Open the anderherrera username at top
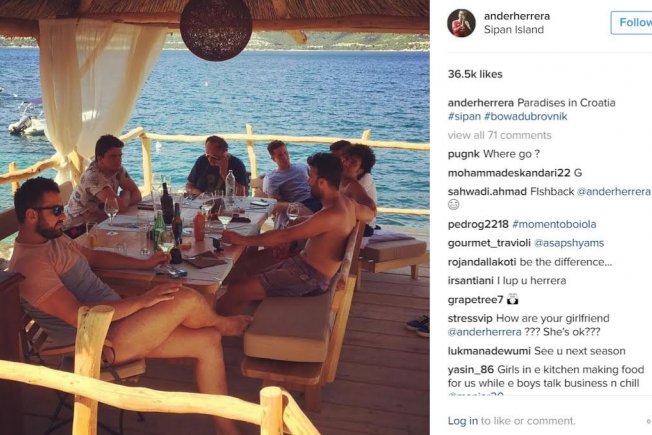Screen dimensions: 652x435 tap(517, 16)
